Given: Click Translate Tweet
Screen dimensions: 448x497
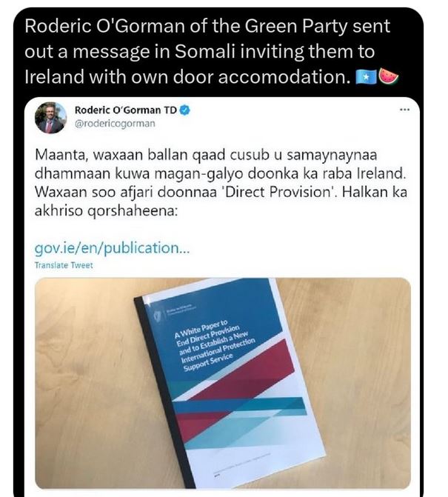Looking at the screenshot, I should (64, 265).
